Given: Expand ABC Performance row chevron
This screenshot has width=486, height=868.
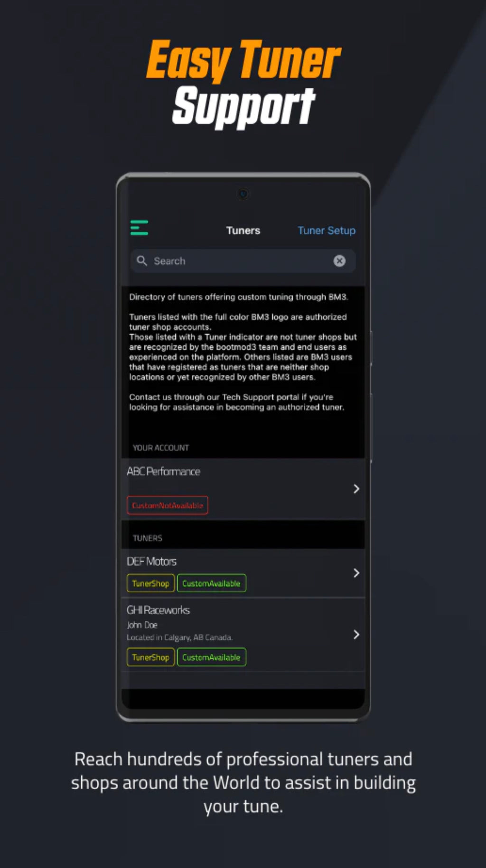Looking at the screenshot, I should [356, 489].
